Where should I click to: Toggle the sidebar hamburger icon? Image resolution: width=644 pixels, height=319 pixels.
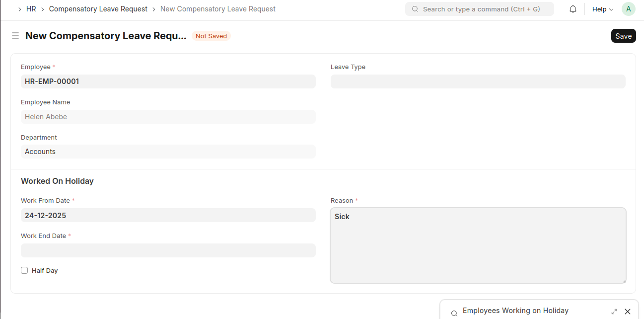pos(15,36)
